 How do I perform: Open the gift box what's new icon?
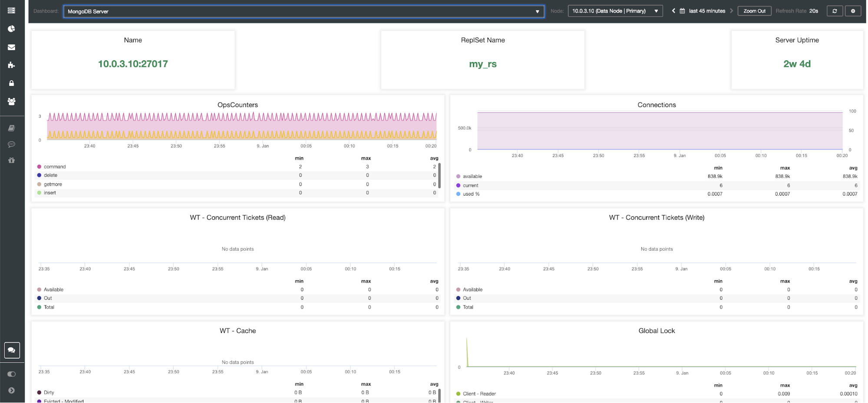pos(12,160)
